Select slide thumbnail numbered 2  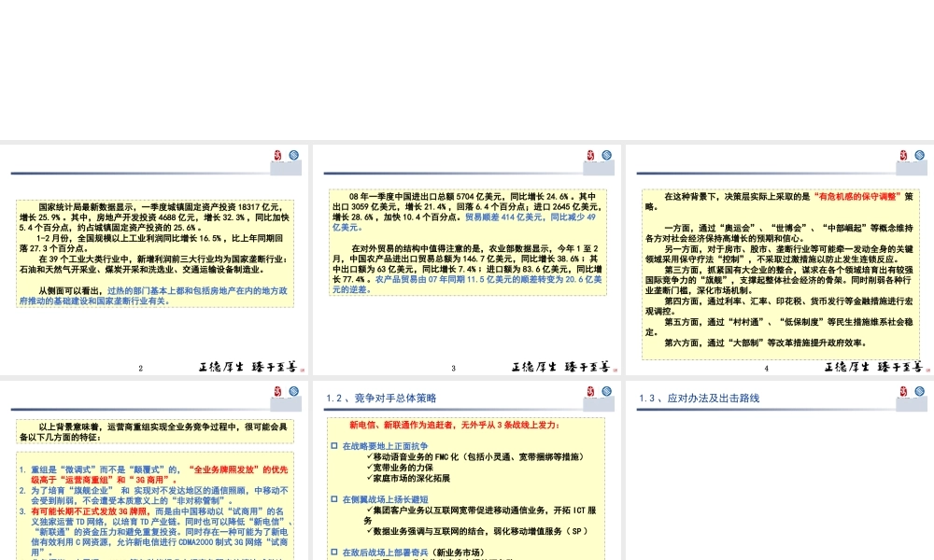coord(154,259)
